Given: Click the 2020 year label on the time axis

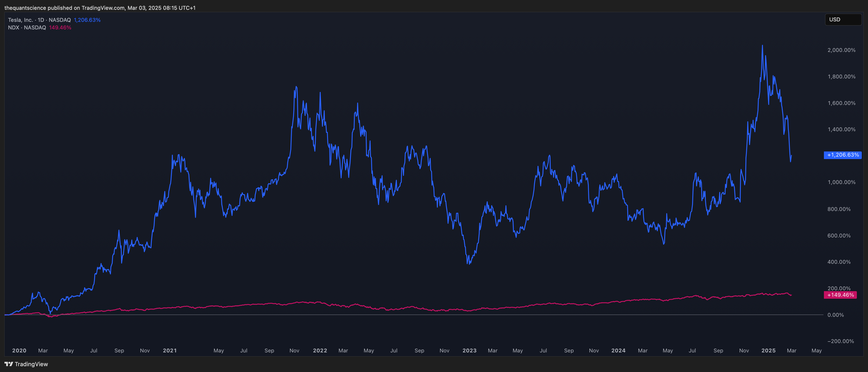Looking at the screenshot, I should pos(19,350).
